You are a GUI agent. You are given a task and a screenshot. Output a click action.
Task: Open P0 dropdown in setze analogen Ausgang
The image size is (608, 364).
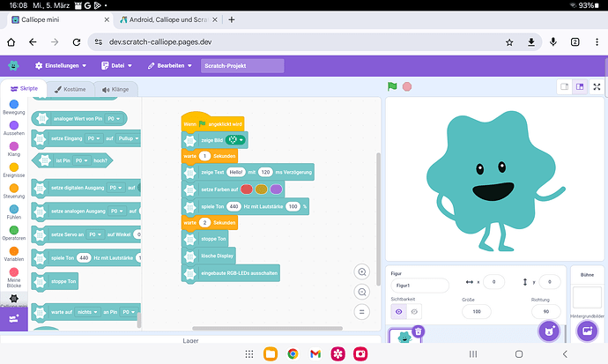[117, 211]
